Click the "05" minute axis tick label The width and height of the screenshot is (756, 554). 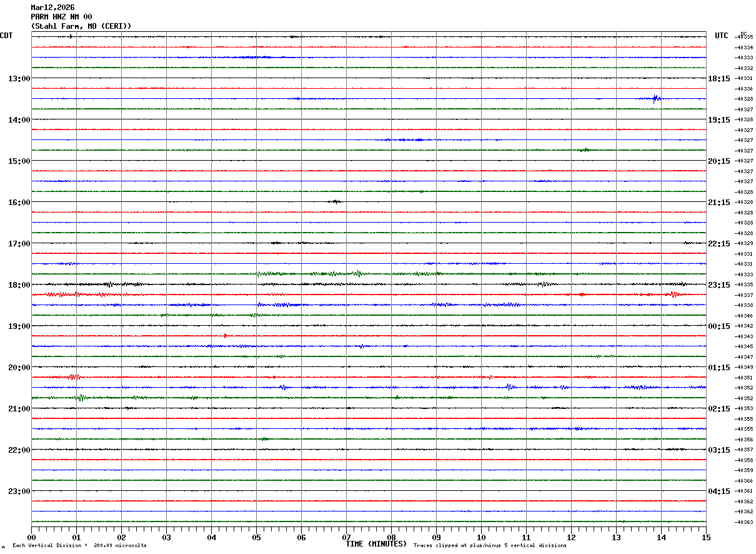[256, 537]
